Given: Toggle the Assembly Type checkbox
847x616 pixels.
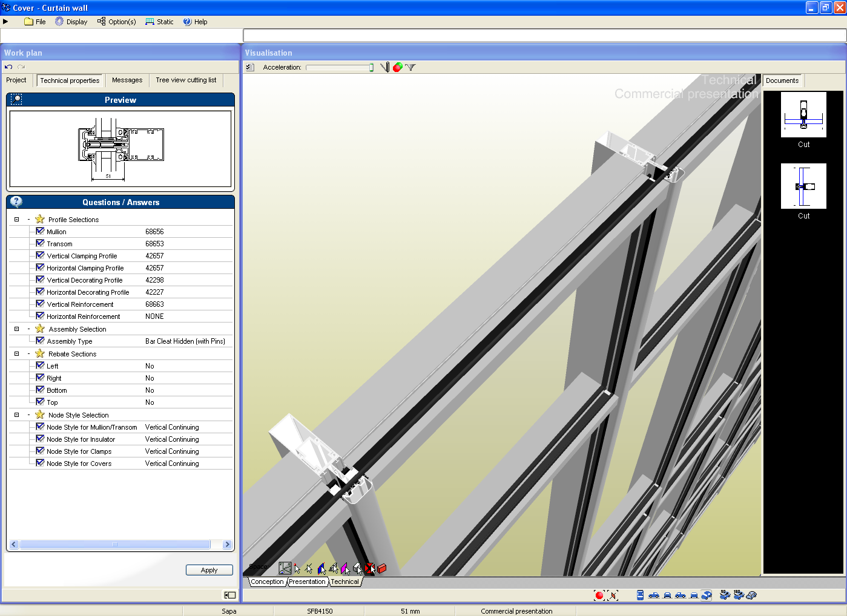Looking at the screenshot, I should pyautogui.click(x=40, y=341).
